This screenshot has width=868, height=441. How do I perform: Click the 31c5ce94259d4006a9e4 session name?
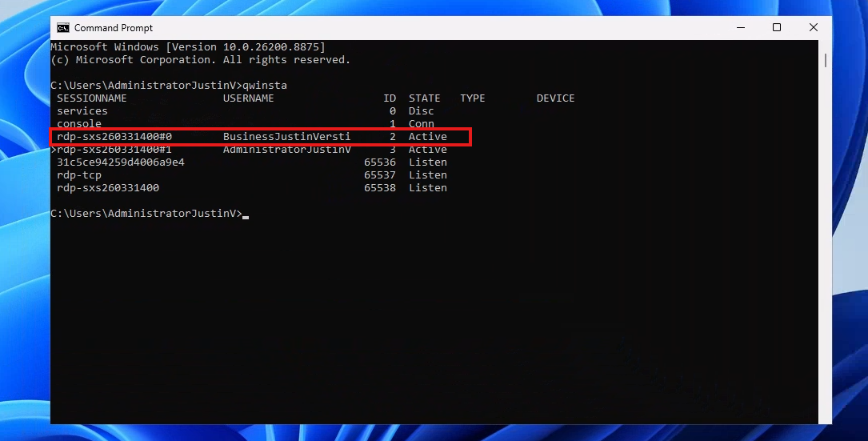pyautogui.click(x=121, y=162)
